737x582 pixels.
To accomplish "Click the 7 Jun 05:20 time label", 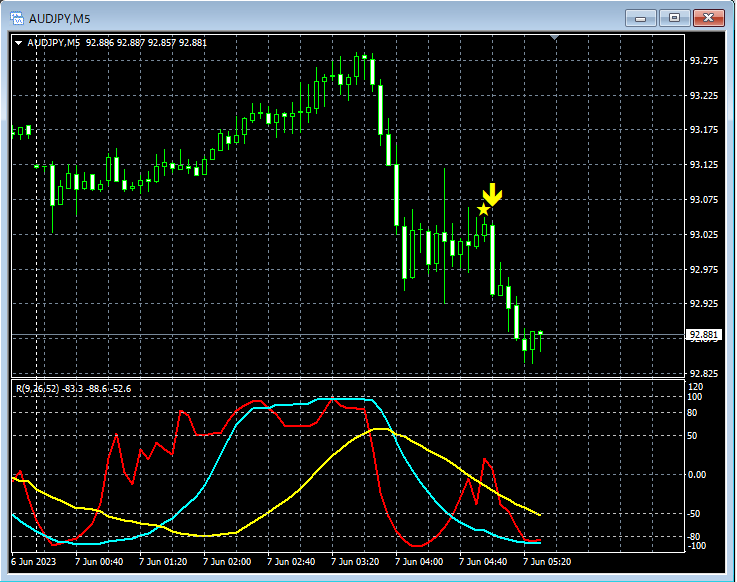I will [547, 562].
